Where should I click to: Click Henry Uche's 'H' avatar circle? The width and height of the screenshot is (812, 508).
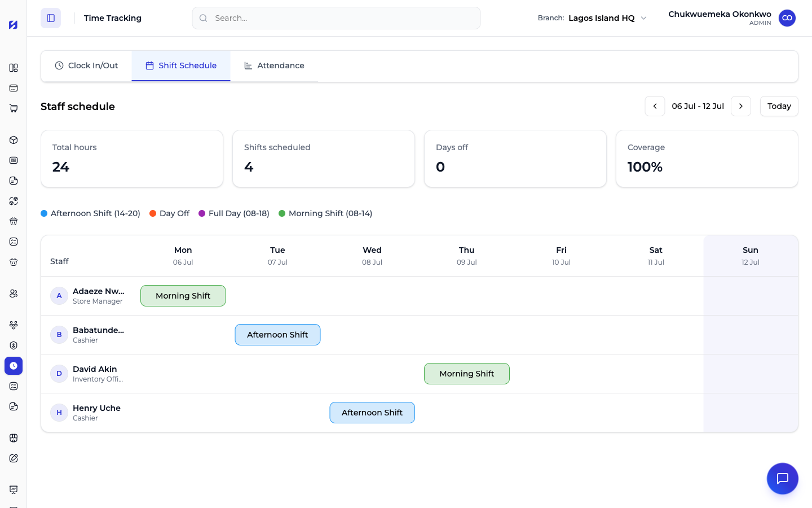click(x=59, y=413)
